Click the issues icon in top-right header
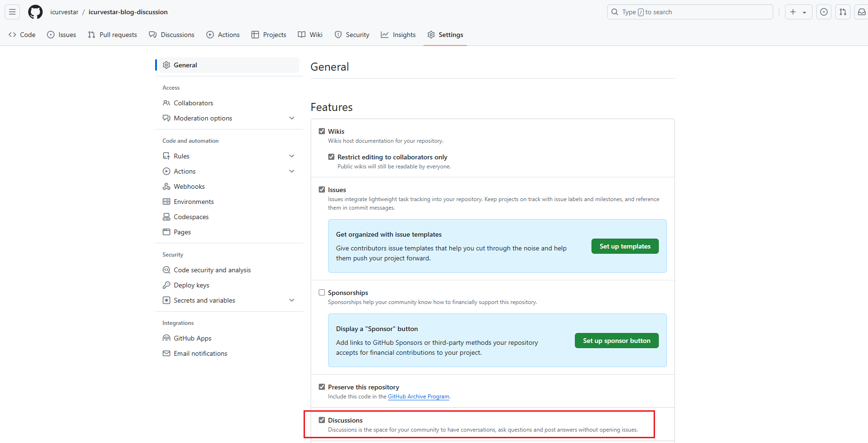The height and width of the screenshot is (443, 868). [x=824, y=12]
